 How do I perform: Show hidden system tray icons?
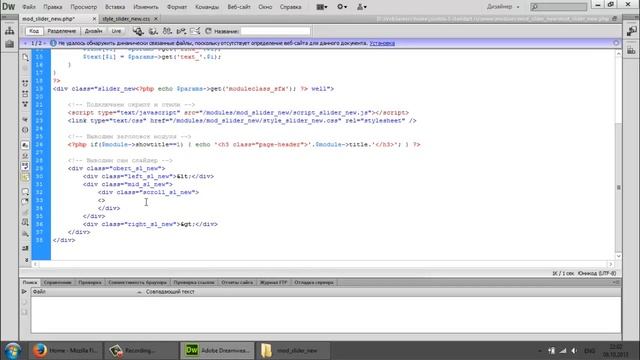(540, 351)
